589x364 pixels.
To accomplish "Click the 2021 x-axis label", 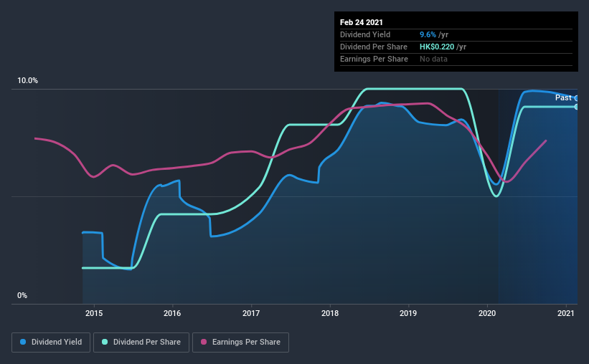I will coord(566,313).
